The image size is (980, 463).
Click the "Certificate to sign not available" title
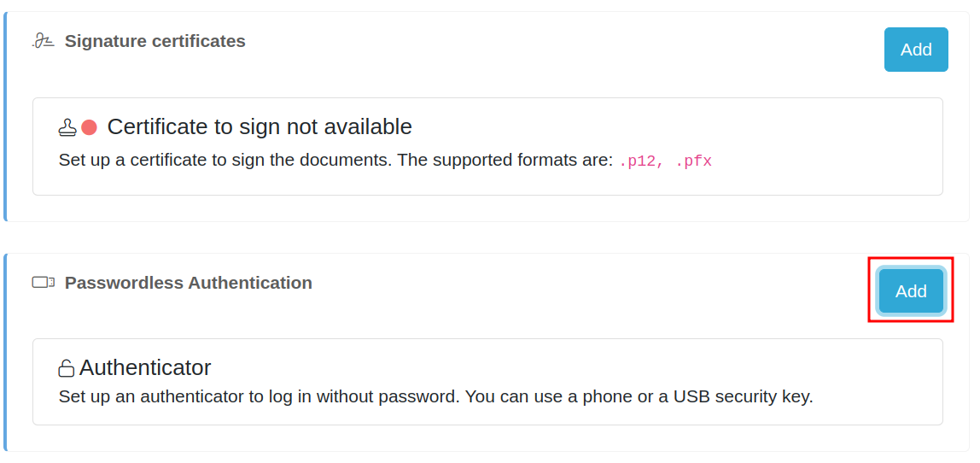click(x=259, y=127)
